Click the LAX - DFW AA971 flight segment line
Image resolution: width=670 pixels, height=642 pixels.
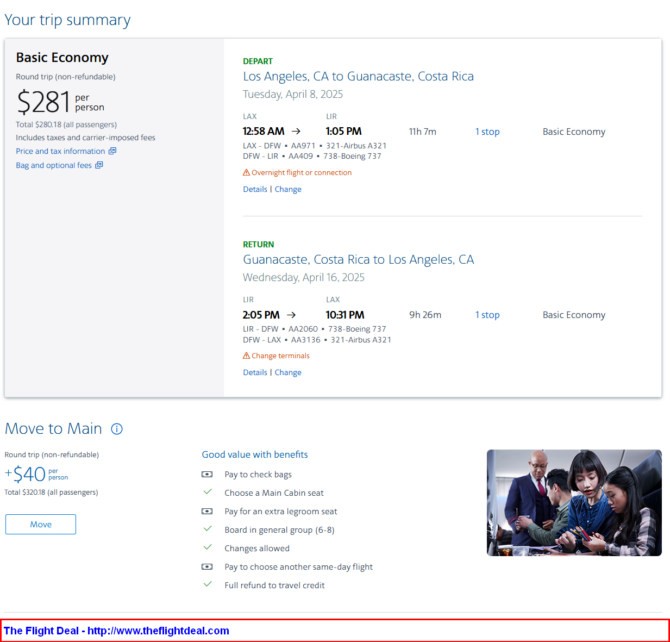click(x=314, y=146)
